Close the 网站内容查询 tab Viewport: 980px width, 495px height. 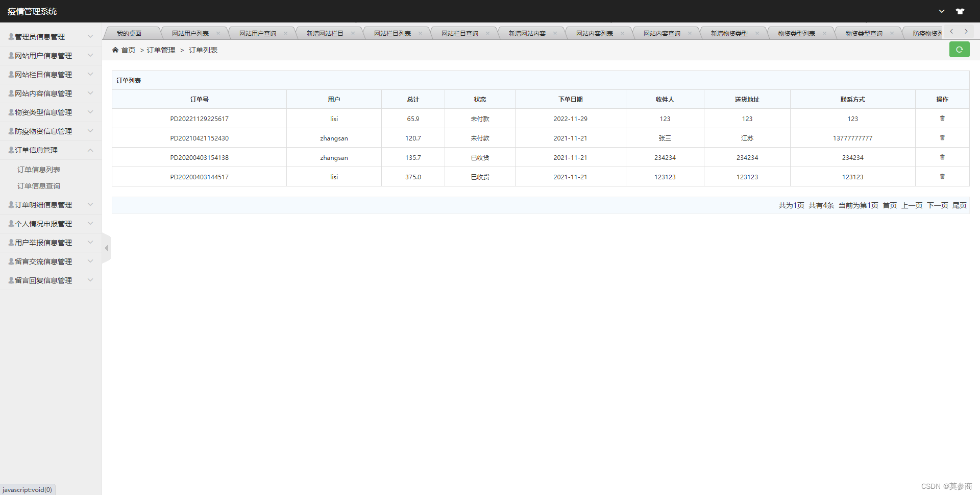coord(690,34)
